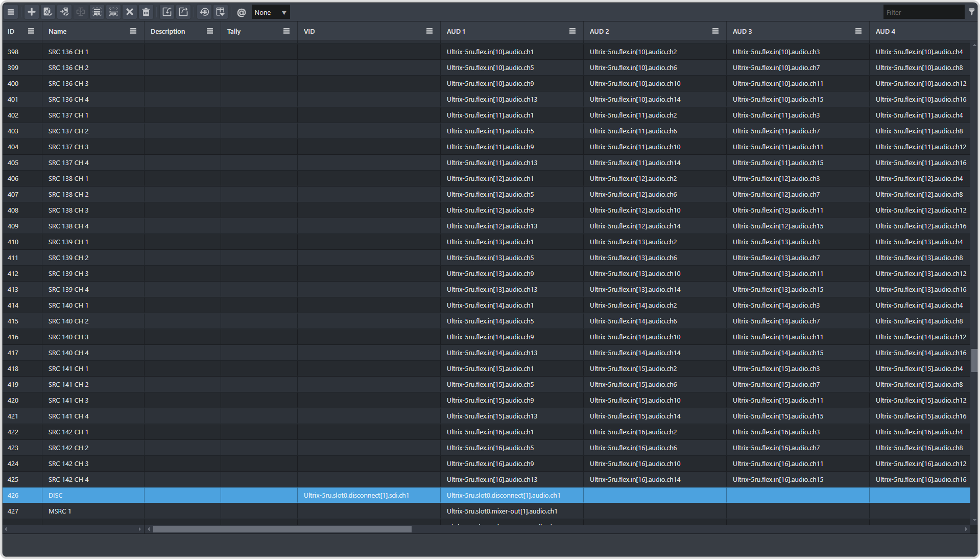Click the plus icon to add a row
This screenshot has height=559, width=980.
[x=31, y=12]
